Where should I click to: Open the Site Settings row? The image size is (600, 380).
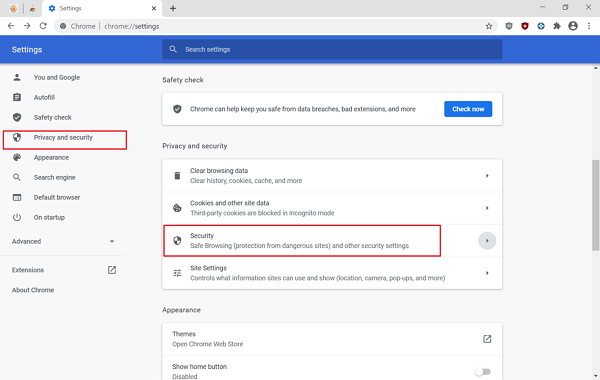pos(332,273)
